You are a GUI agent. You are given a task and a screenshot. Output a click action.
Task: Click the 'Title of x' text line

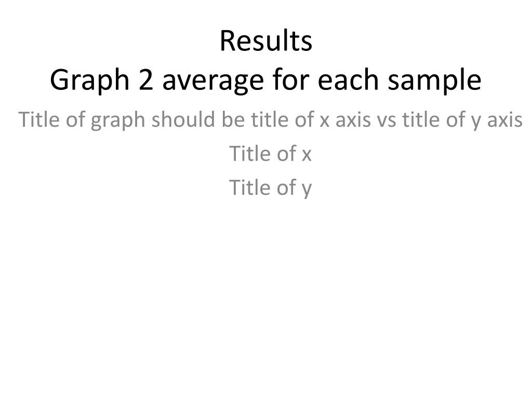click(x=270, y=153)
